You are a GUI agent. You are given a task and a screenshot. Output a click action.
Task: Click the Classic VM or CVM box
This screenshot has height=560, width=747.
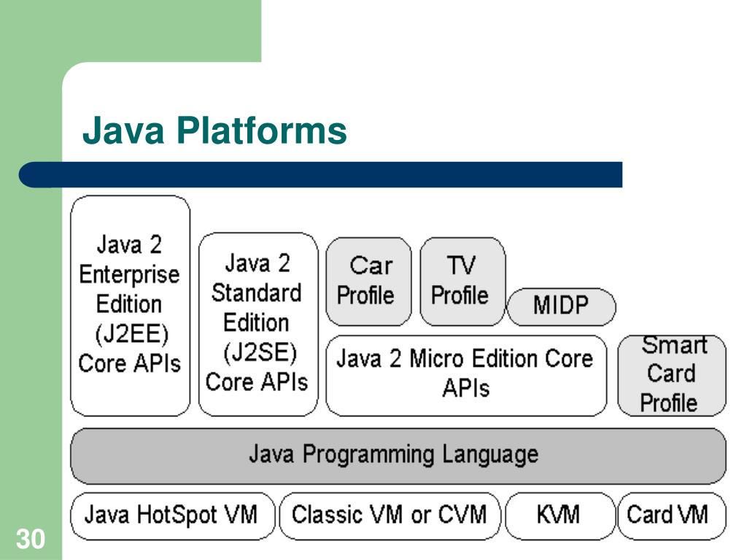point(390,516)
